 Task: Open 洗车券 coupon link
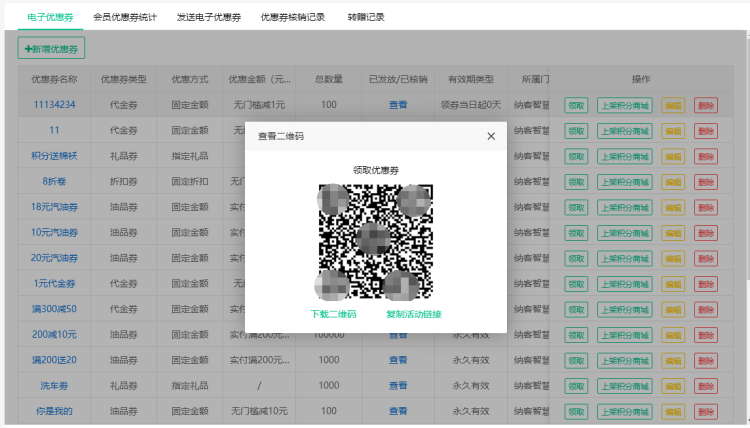point(54,385)
